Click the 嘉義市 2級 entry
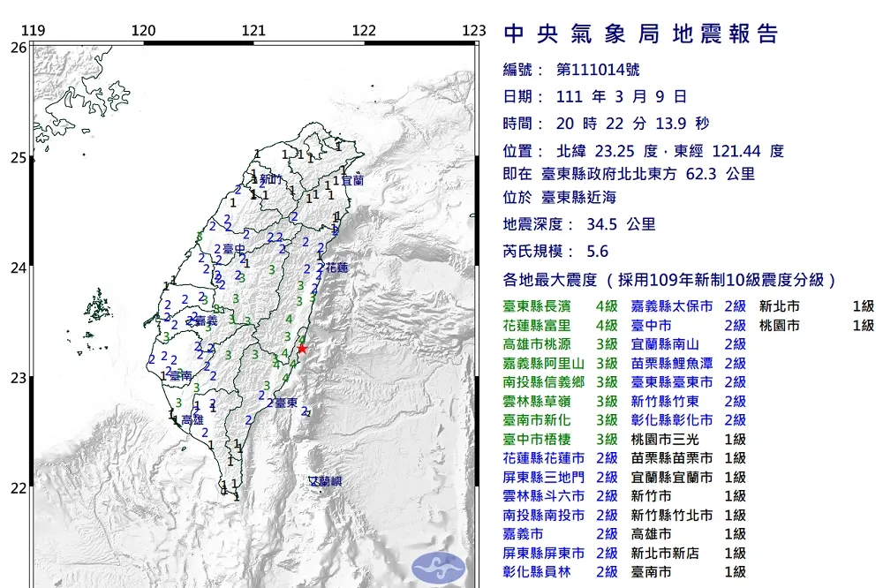883x588 pixels. (x=561, y=534)
